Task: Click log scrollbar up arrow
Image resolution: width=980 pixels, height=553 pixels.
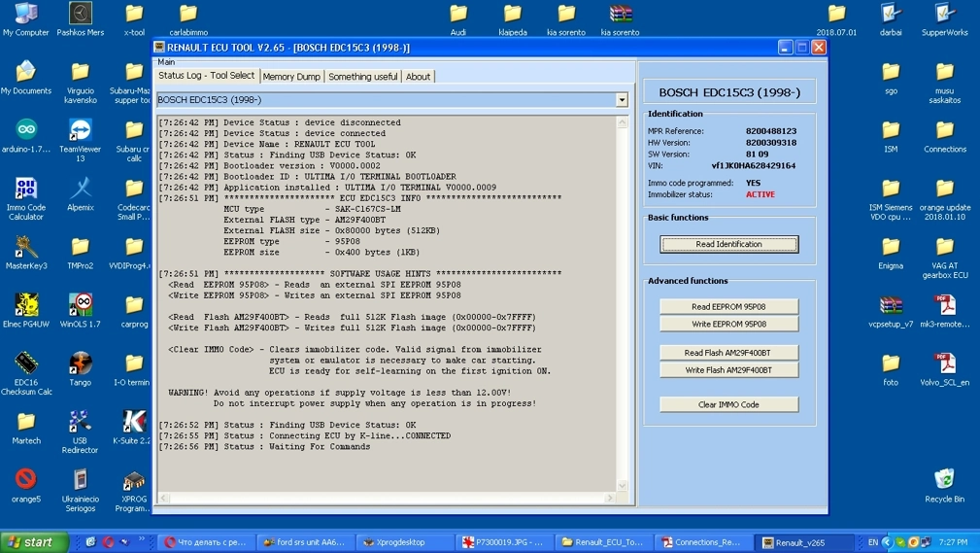Action: 622,123
